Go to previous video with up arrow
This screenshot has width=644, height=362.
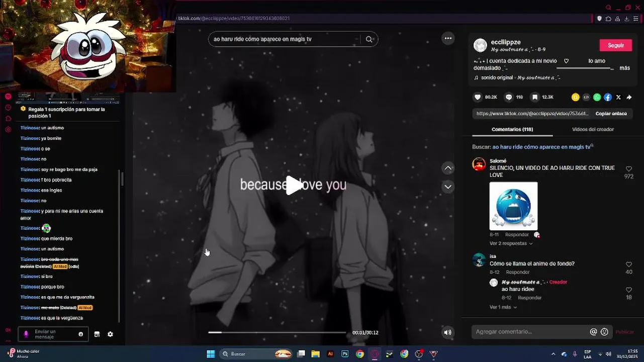tap(448, 168)
